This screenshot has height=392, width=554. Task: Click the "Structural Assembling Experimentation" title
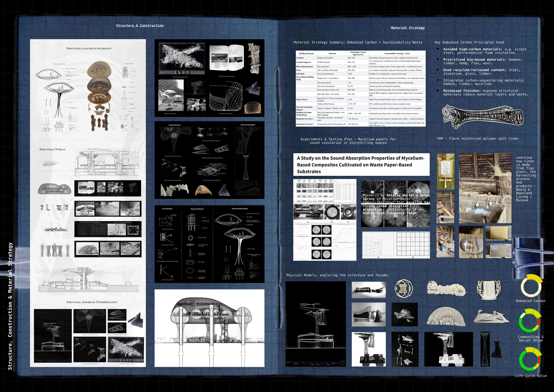[92, 302]
